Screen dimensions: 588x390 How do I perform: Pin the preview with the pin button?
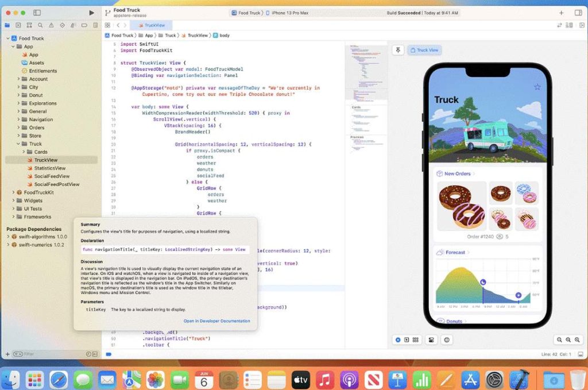click(x=398, y=50)
